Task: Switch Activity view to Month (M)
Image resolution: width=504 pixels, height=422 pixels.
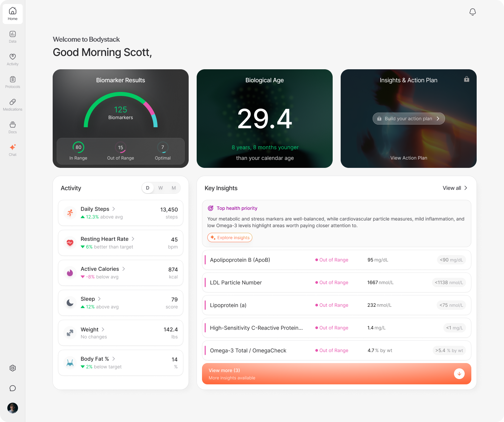Action: point(174,188)
